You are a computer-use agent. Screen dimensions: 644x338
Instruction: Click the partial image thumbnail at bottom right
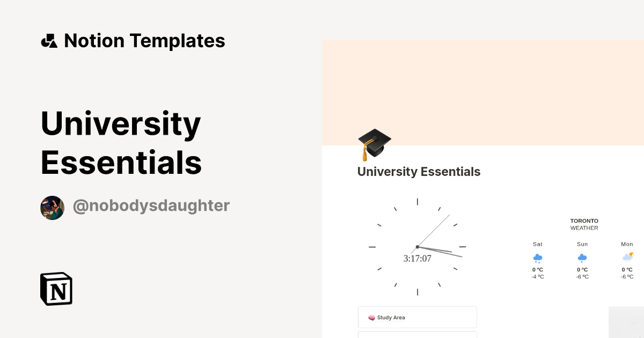[626, 322]
